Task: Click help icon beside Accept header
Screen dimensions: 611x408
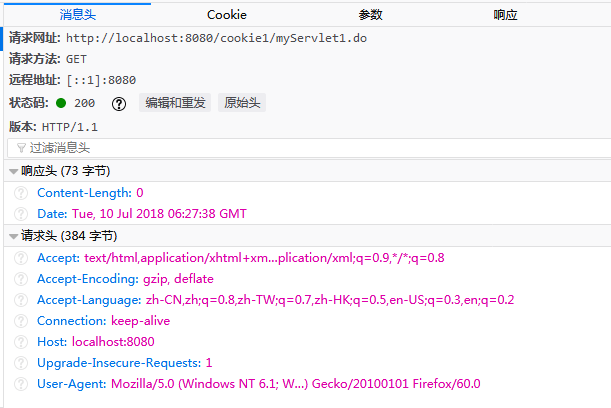Action: click(x=20, y=258)
